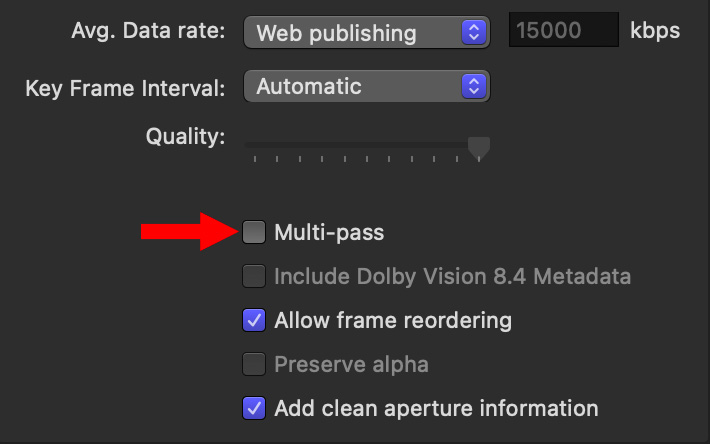This screenshot has height=444, width=710.
Task: Toggle the Preserve alpha checkbox
Action: [x=254, y=364]
